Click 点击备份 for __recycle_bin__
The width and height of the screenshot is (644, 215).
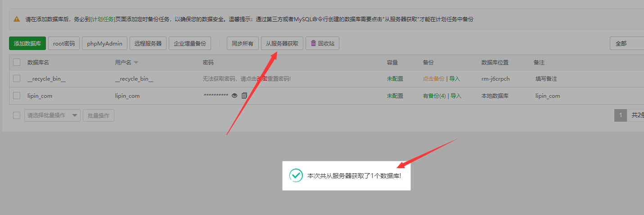coord(434,79)
